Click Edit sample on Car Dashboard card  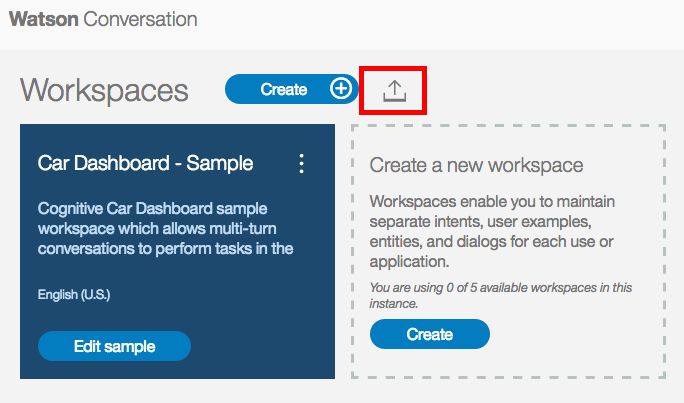pyautogui.click(x=114, y=346)
